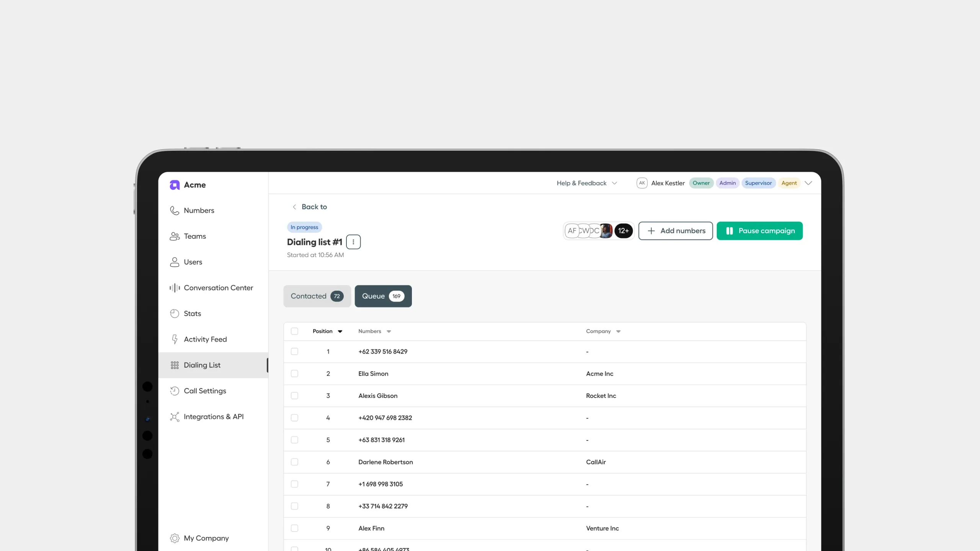Click the Alex Kestler user name
The image size is (980, 551).
668,183
